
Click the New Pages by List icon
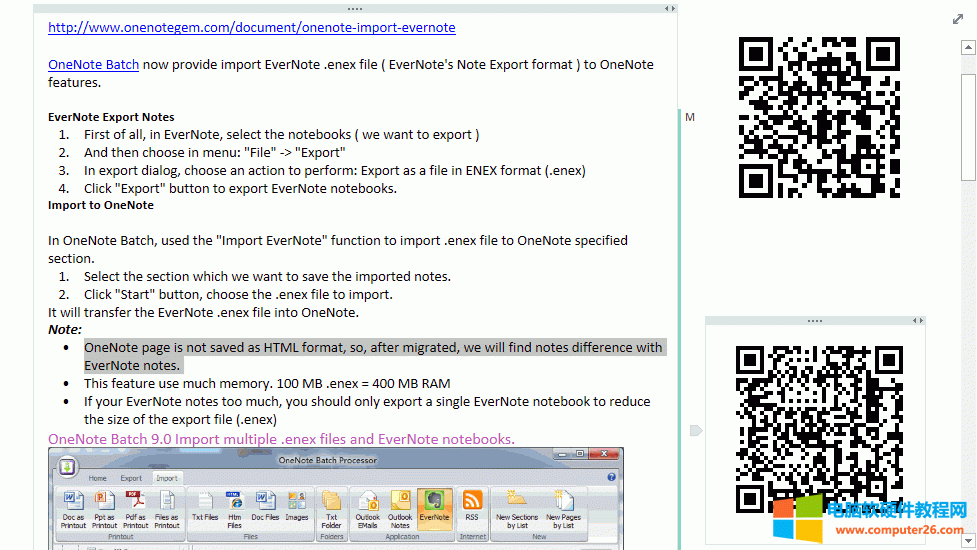point(563,510)
